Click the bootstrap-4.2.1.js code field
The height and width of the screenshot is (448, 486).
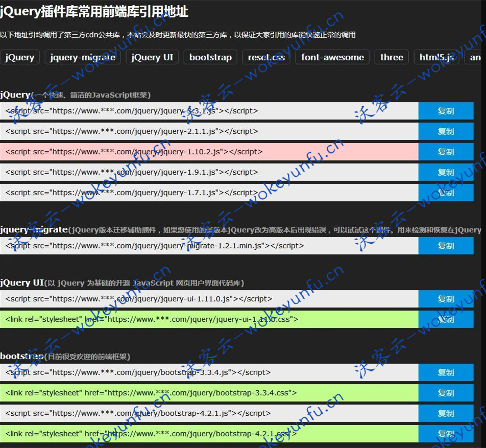(x=209, y=413)
